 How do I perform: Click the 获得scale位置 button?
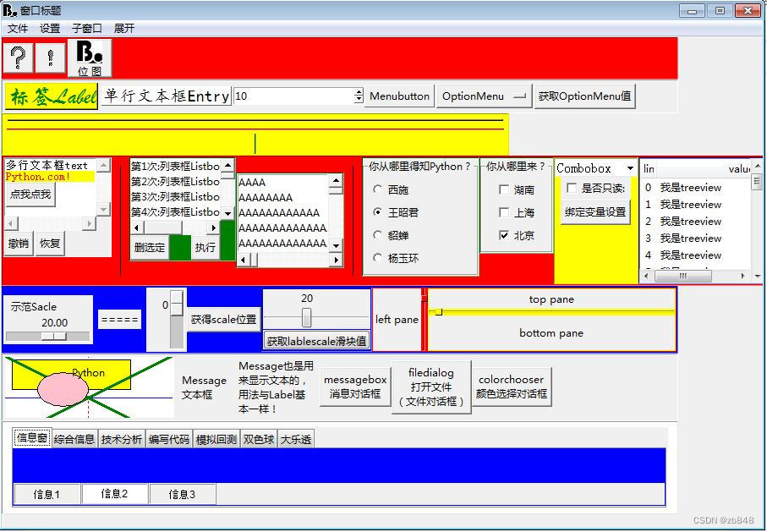tap(223, 320)
